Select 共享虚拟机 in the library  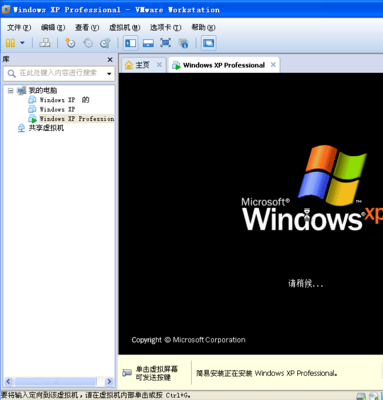pyautogui.click(x=46, y=128)
